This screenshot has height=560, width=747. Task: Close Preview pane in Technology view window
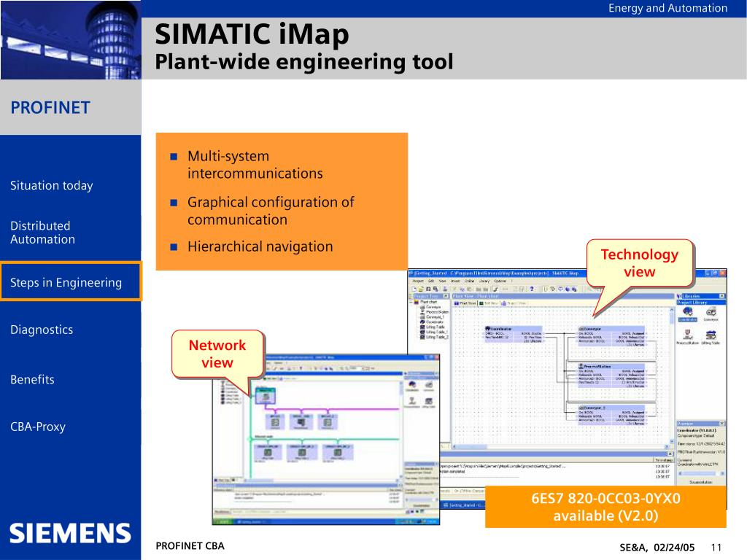(721, 424)
